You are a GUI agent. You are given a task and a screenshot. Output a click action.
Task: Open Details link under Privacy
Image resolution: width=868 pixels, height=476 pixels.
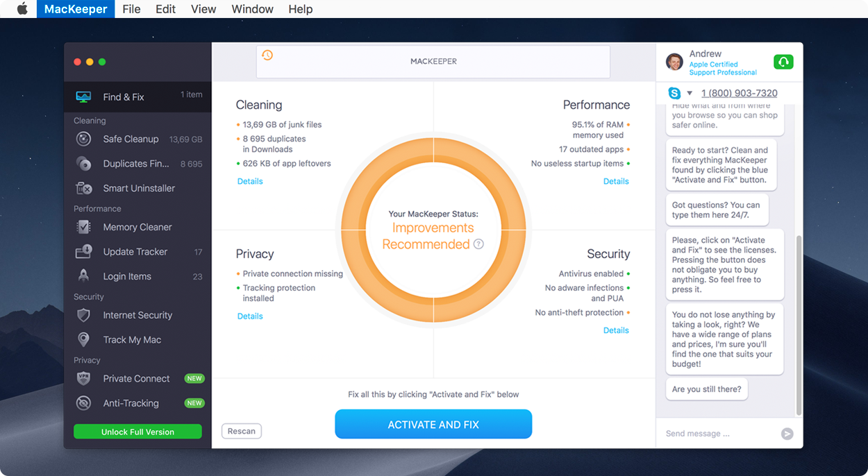pyautogui.click(x=250, y=316)
